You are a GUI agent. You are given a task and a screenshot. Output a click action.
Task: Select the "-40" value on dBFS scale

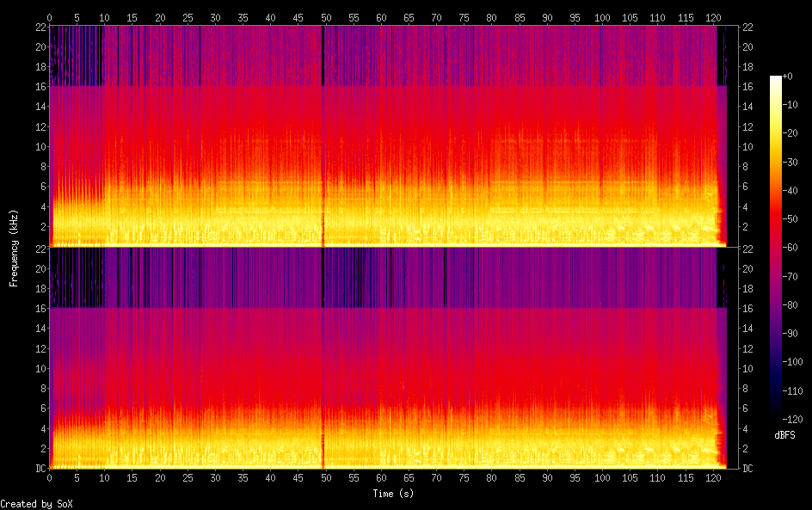coord(790,191)
